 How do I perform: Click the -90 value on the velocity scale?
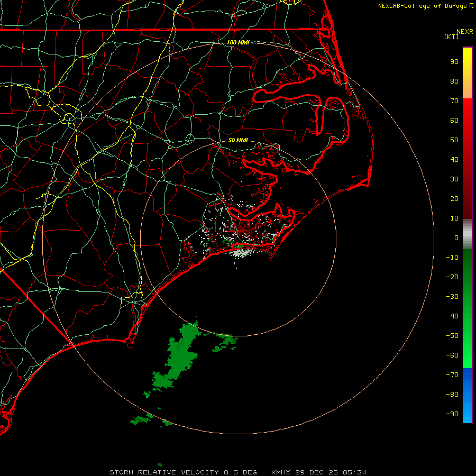[452, 414]
